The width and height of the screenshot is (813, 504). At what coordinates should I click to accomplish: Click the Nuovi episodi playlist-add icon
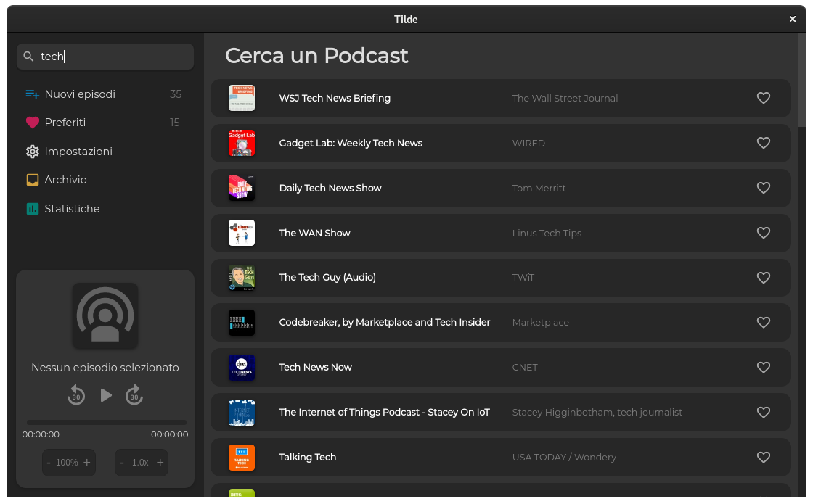coord(32,94)
